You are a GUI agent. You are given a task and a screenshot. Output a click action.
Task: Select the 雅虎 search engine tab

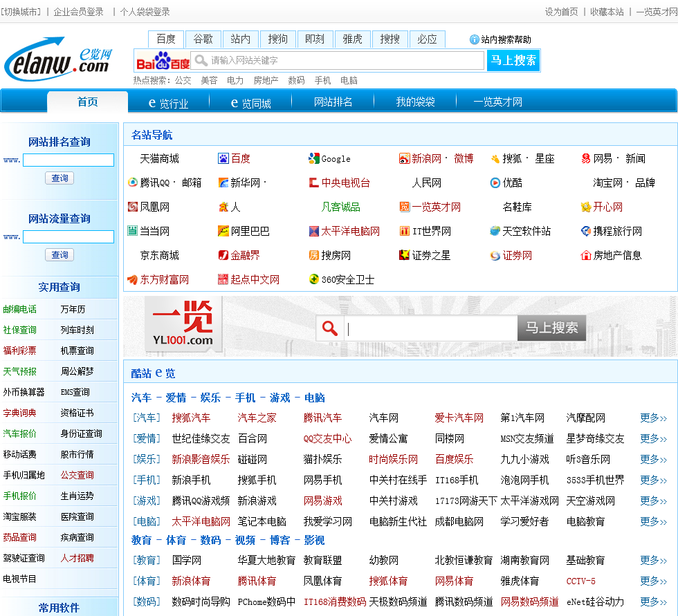(x=352, y=39)
